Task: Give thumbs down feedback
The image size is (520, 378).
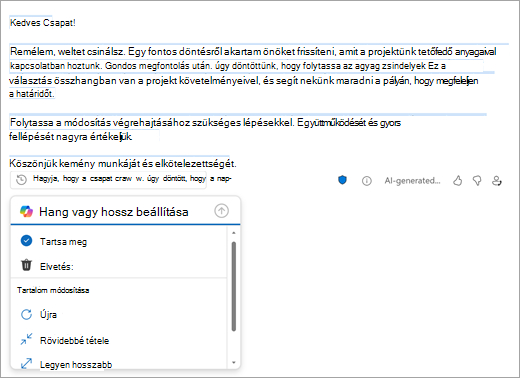Action: pyautogui.click(x=477, y=181)
